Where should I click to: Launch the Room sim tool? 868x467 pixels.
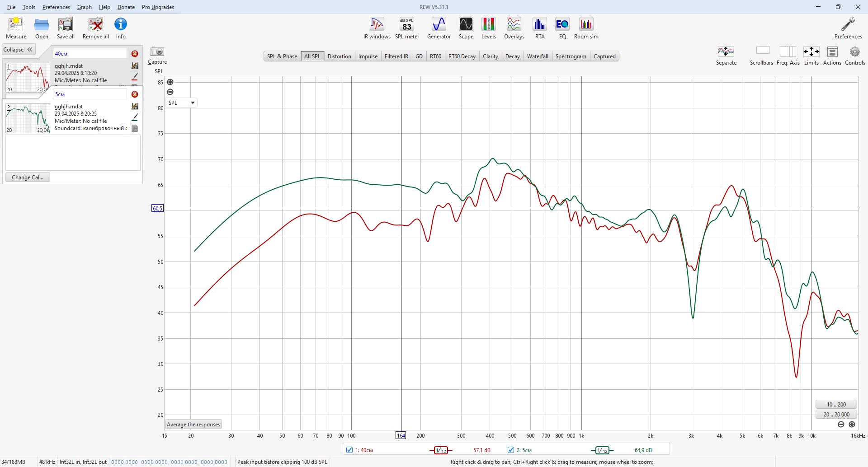point(586,28)
